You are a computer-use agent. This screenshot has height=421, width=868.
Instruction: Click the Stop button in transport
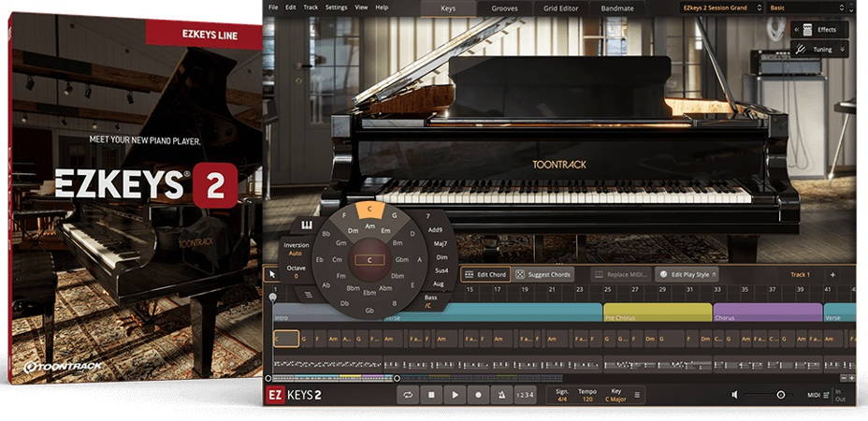point(431,395)
